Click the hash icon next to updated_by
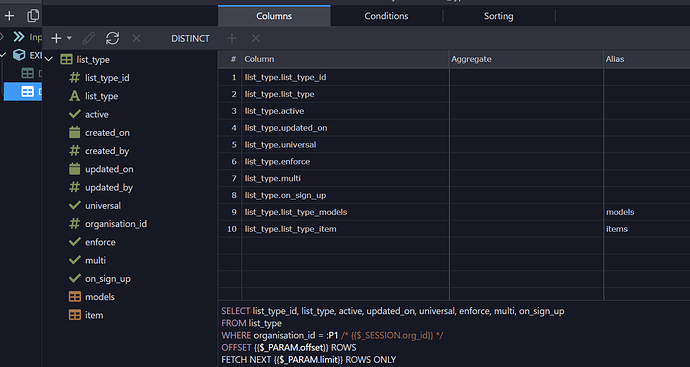This screenshot has width=690, height=367. pos(75,187)
